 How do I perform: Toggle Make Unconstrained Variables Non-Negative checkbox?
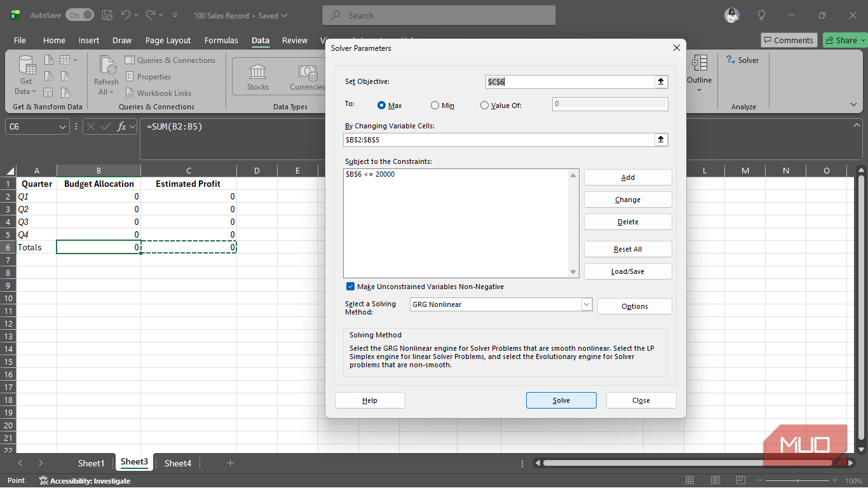[x=350, y=287]
